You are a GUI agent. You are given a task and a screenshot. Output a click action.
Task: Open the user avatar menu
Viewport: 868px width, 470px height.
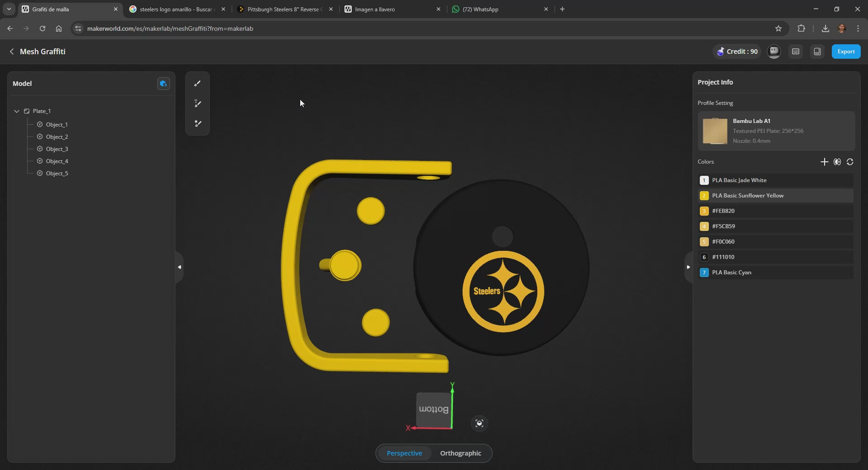pyautogui.click(x=774, y=52)
